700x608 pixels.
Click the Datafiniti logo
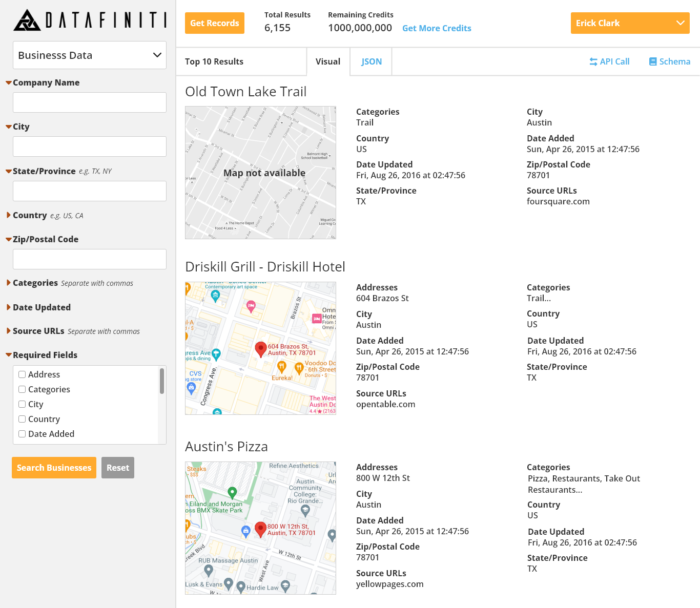[x=90, y=20]
